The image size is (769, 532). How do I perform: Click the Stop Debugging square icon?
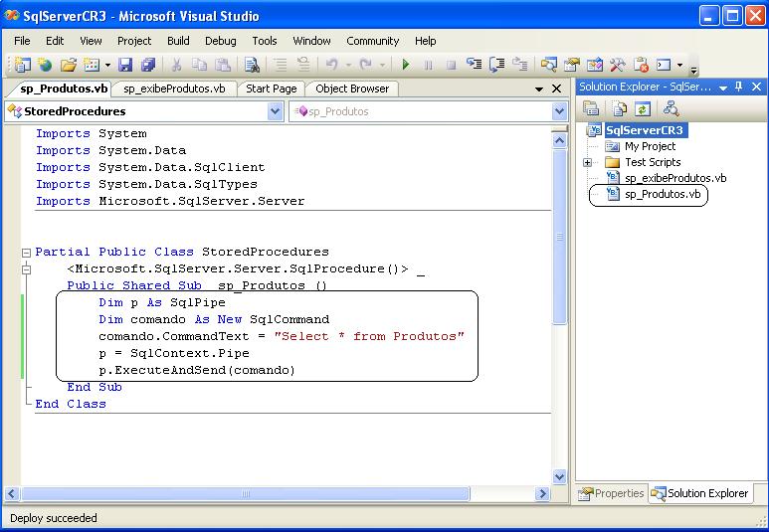[451, 65]
